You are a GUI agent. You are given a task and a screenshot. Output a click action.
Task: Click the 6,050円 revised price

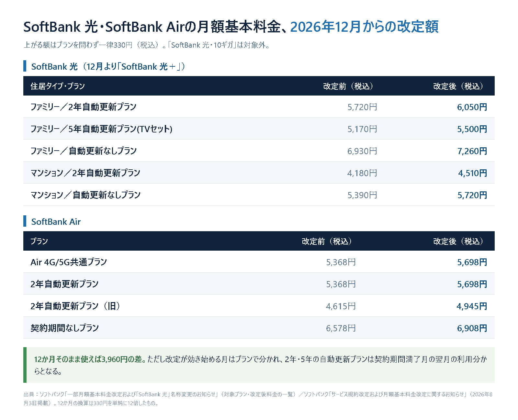tap(472, 107)
